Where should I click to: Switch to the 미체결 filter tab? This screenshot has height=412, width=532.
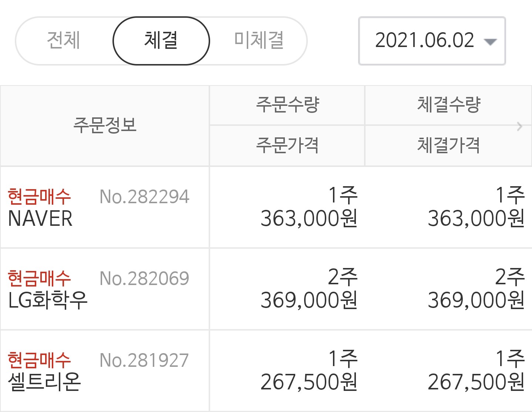coord(259,40)
